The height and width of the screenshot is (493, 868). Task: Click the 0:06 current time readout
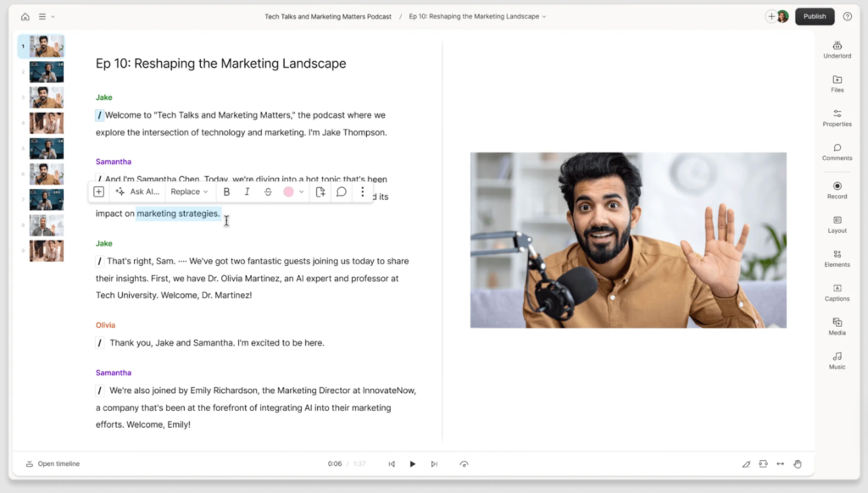(x=334, y=463)
